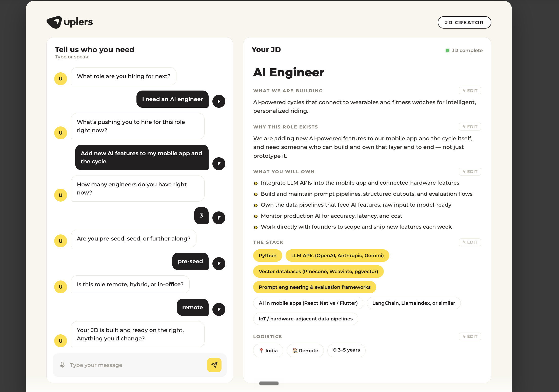This screenshot has width=559, height=392.
Task: Click the horizontal scrollbar below the JD panel
Action: tap(269, 383)
